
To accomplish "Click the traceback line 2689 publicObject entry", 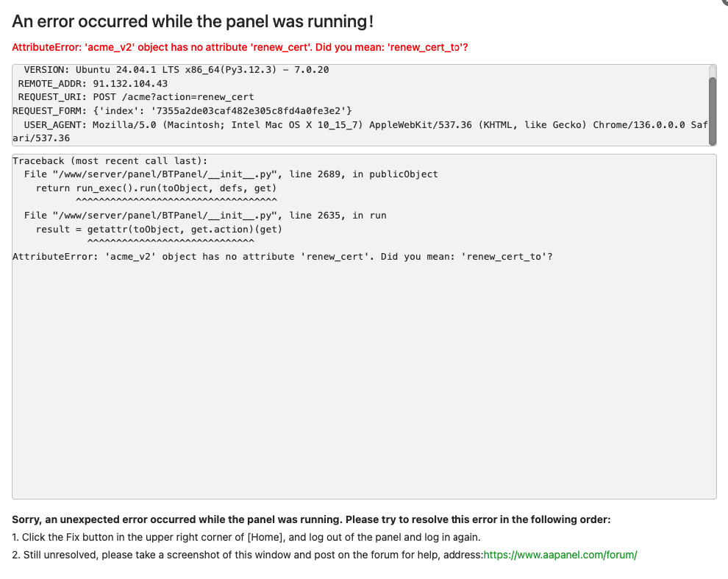I will (x=231, y=174).
